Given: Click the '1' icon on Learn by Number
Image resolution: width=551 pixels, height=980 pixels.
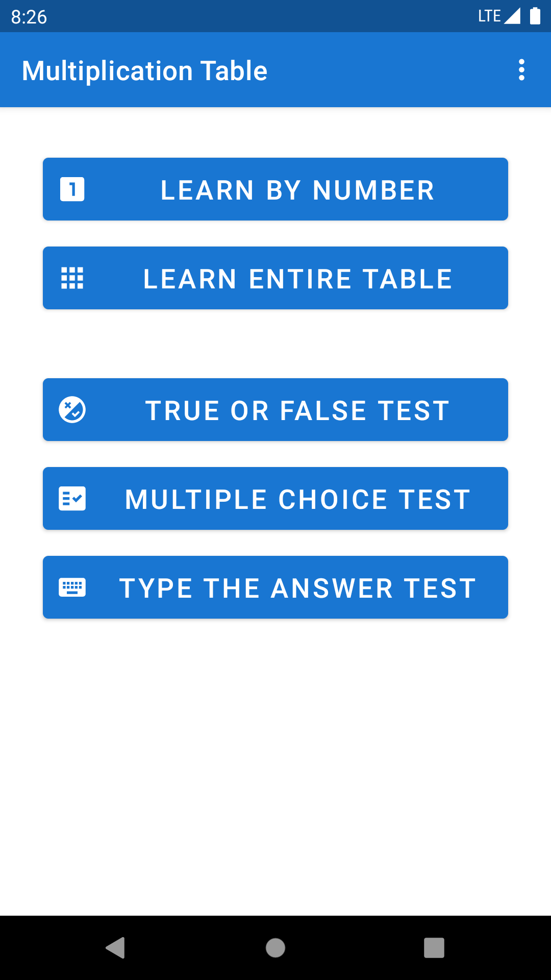Looking at the screenshot, I should [x=72, y=189].
